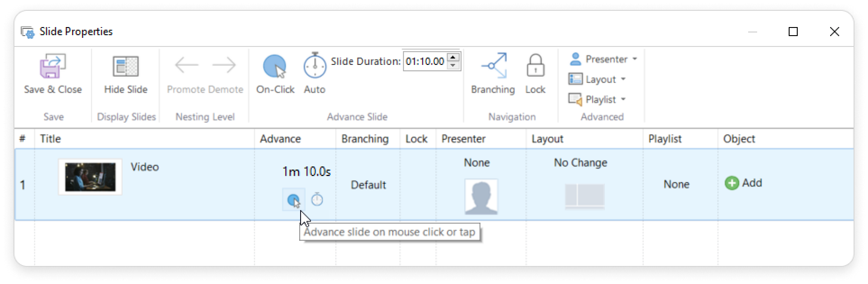The width and height of the screenshot is (868, 284).
Task: Click the Default branching value
Action: pos(368,185)
